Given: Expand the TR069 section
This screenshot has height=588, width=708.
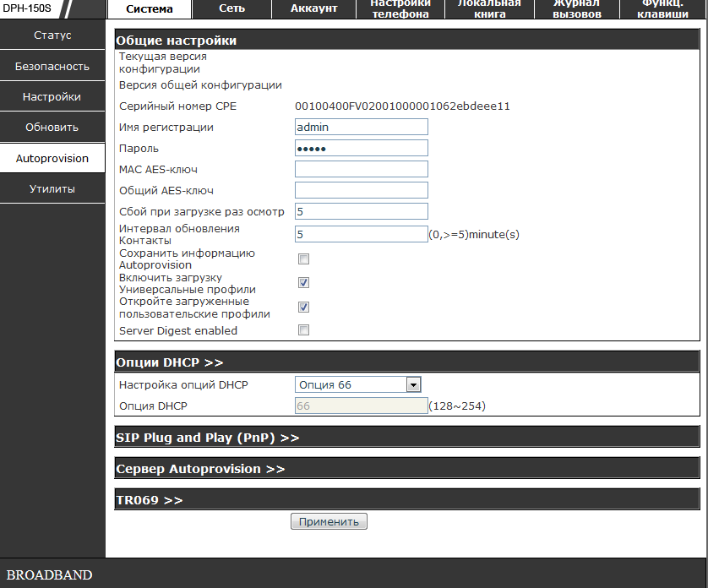Looking at the screenshot, I should click(x=150, y=500).
